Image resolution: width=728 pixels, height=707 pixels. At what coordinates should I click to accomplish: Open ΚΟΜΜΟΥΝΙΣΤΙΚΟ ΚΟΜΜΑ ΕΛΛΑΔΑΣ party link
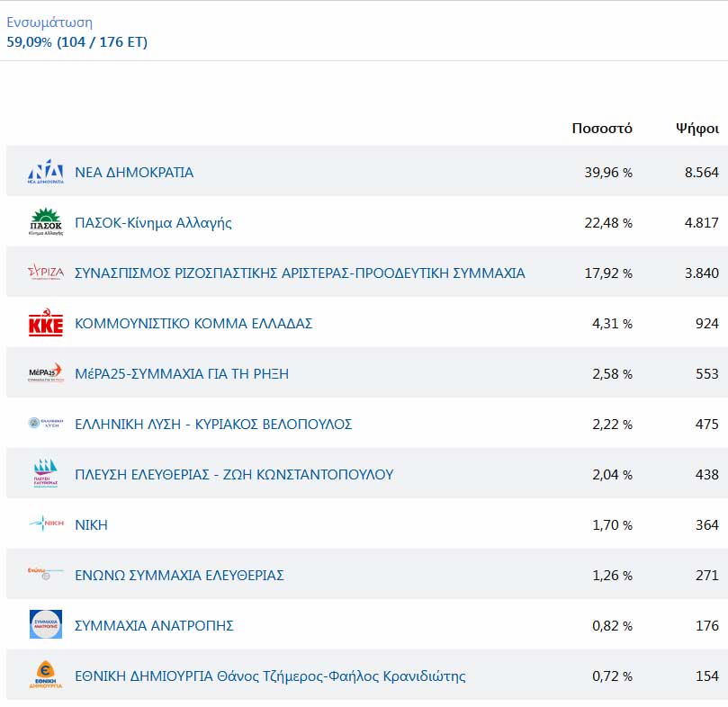click(x=193, y=324)
